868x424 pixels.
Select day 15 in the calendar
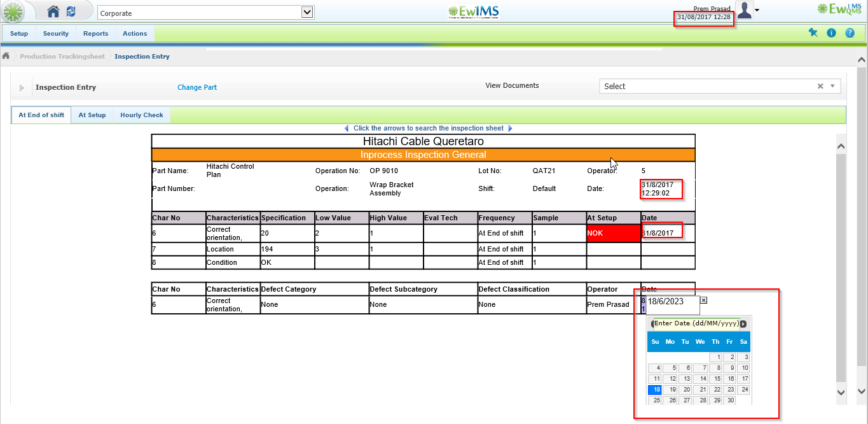(x=716, y=379)
